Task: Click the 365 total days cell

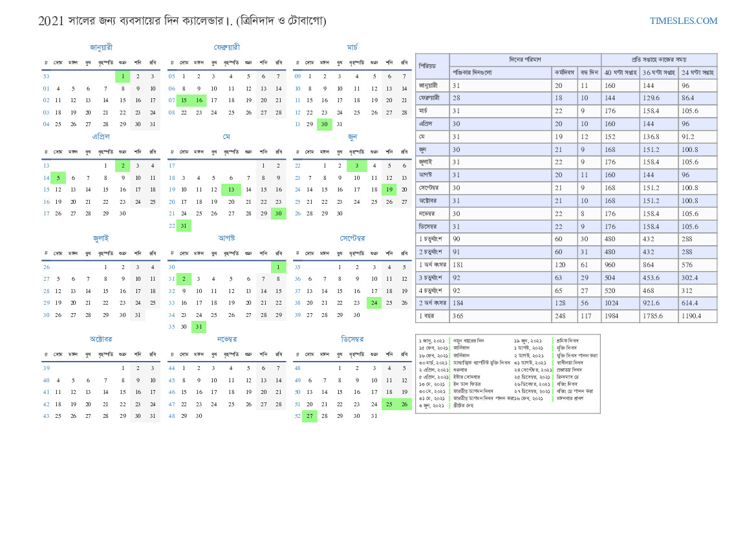Action: 501,316
